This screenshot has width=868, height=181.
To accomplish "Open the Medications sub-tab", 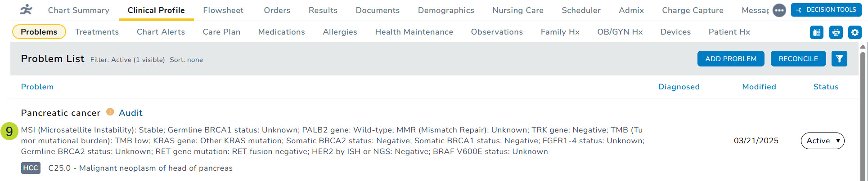I will tap(281, 32).
